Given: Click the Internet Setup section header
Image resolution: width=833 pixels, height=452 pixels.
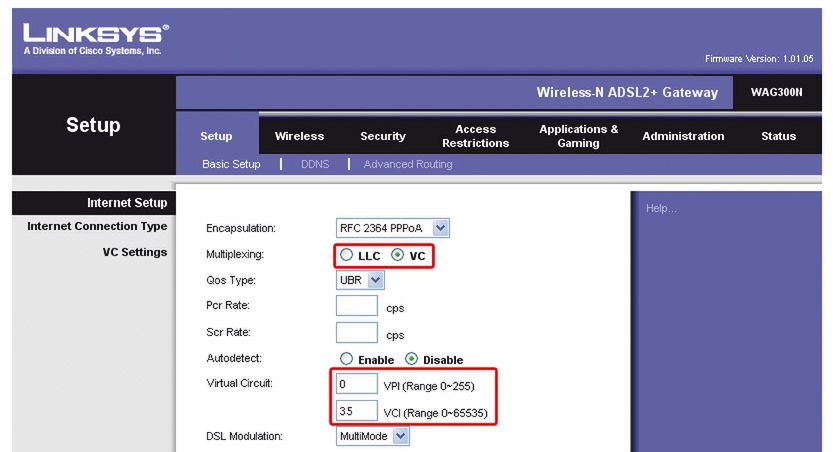Looking at the screenshot, I should pyautogui.click(x=127, y=203).
